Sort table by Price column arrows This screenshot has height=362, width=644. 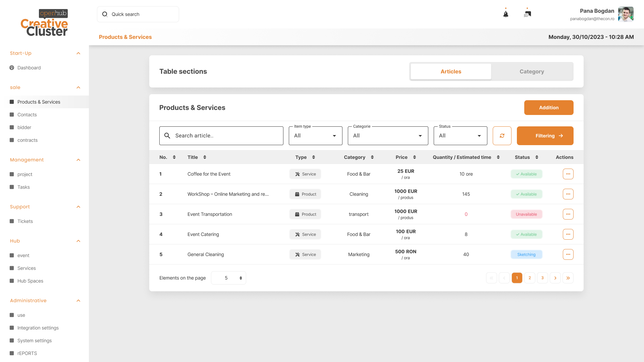tap(415, 157)
